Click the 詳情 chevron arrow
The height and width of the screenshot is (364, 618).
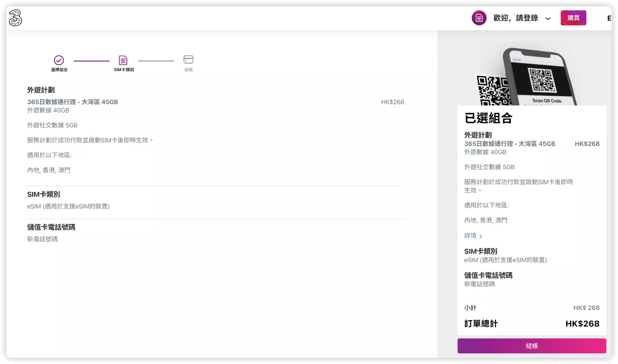pyautogui.click(x=481, y=236)
